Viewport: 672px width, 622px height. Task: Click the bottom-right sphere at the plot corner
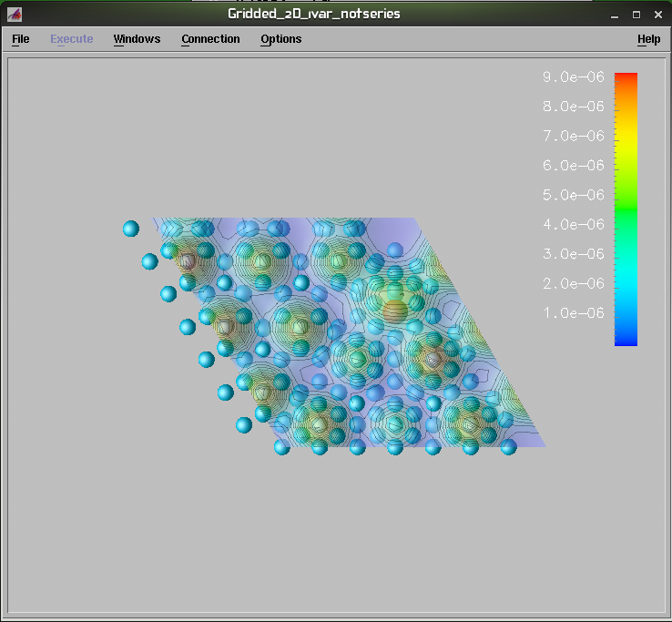(x=508, y=446)
